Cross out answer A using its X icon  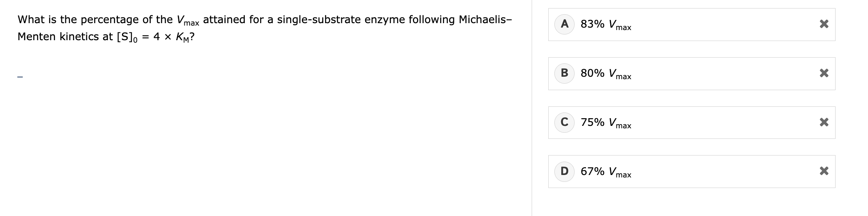click(x=823, y=24)
